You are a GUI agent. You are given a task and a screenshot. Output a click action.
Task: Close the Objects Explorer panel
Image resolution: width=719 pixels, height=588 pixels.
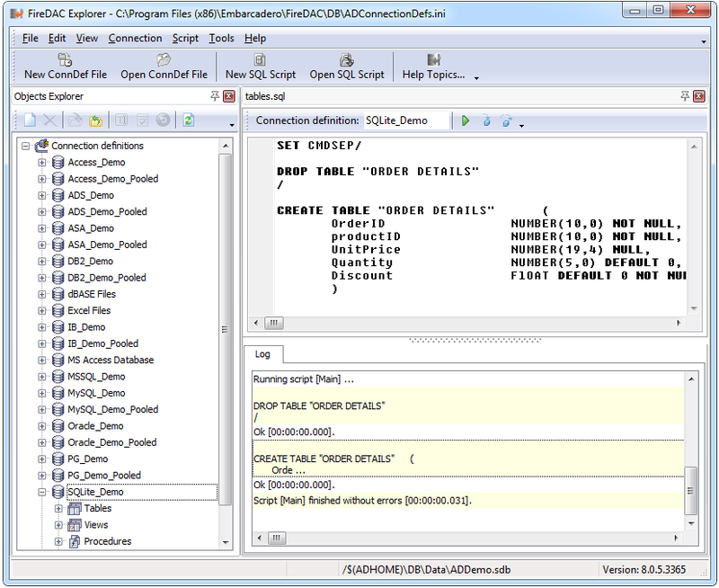(229, 96)
